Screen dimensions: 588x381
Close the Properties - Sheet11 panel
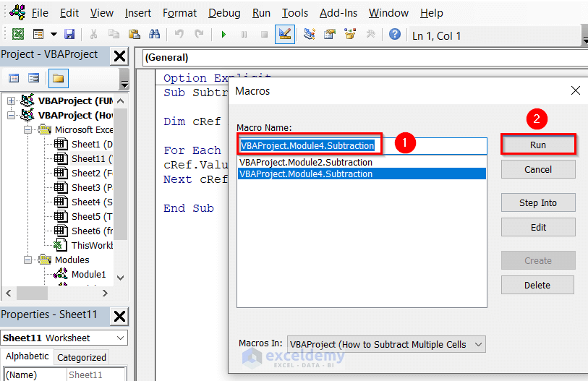coord(119,316)
